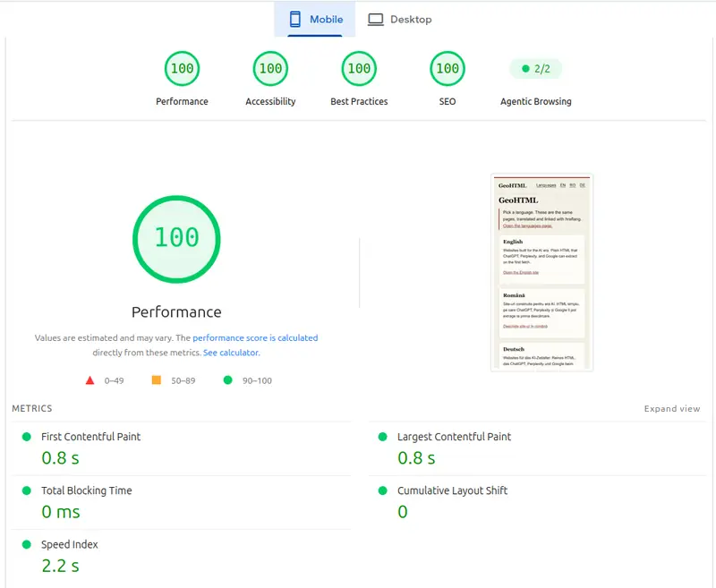
Task: Click the red triangle 0–49 legend icon
Action: pyautogui.click(x=90, y=380)
